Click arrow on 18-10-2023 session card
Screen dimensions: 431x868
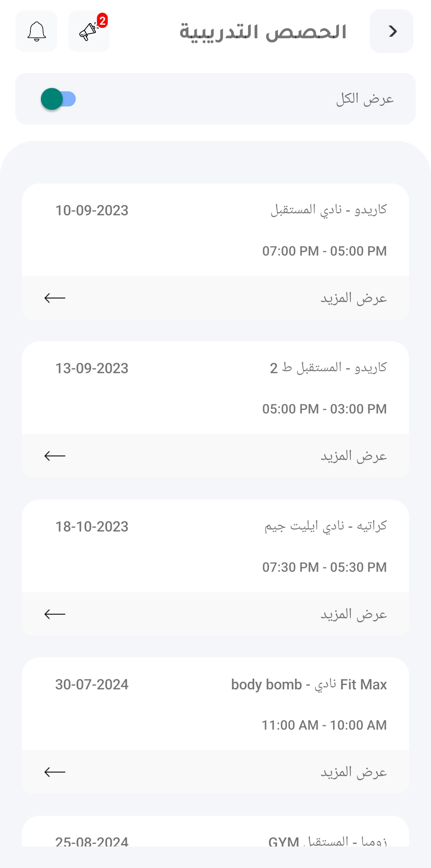tap(55, 614)
